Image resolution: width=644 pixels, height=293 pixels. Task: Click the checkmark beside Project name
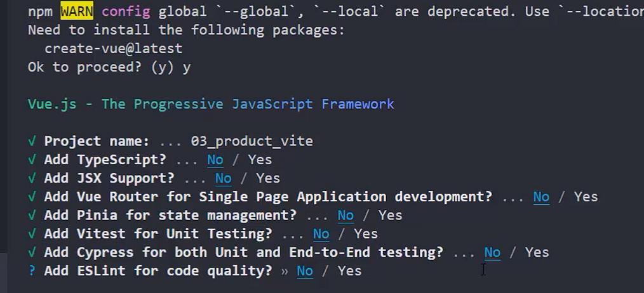(x=32, y=141)
